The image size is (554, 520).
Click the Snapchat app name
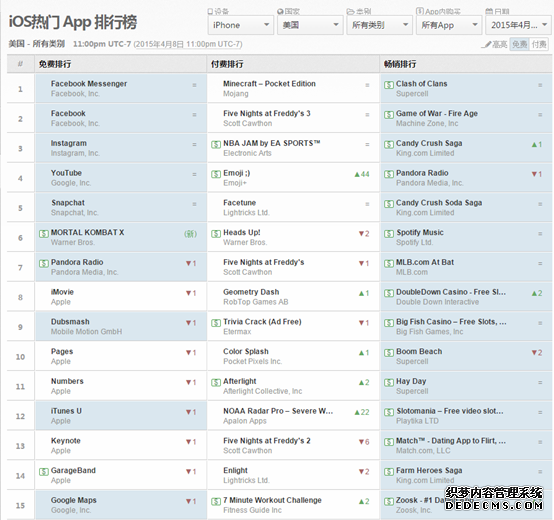[x=68, y=203]
